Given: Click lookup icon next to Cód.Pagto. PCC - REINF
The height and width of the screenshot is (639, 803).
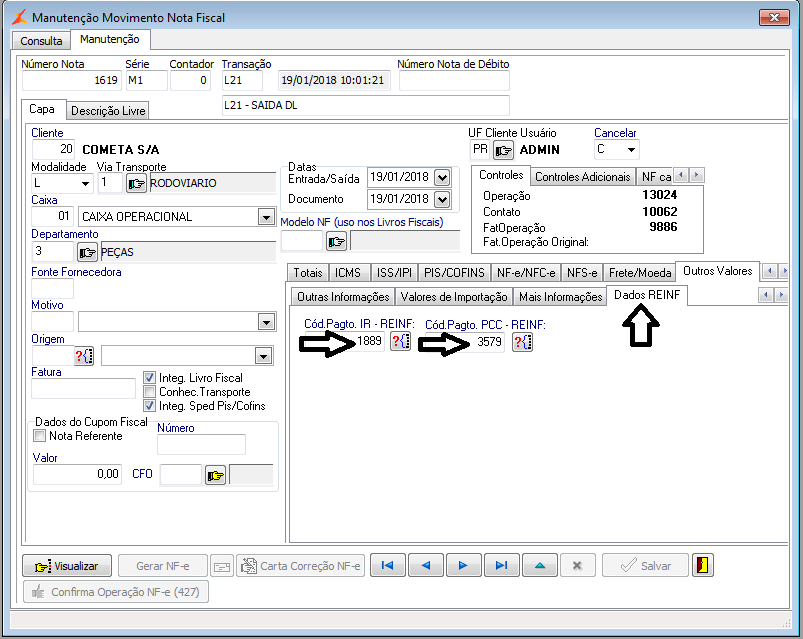Looking at the screenshot, I should 522,342.
